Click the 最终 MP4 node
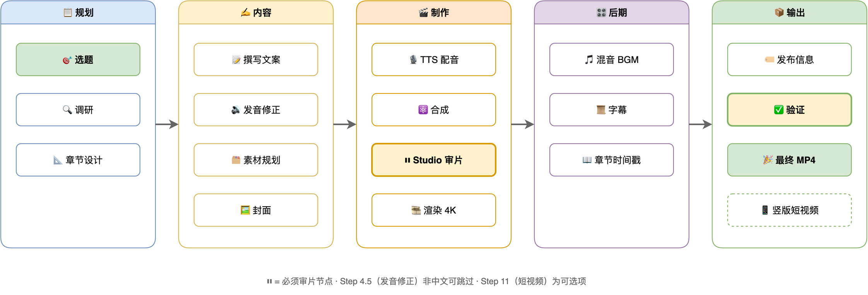 click(x=790, y=160)
